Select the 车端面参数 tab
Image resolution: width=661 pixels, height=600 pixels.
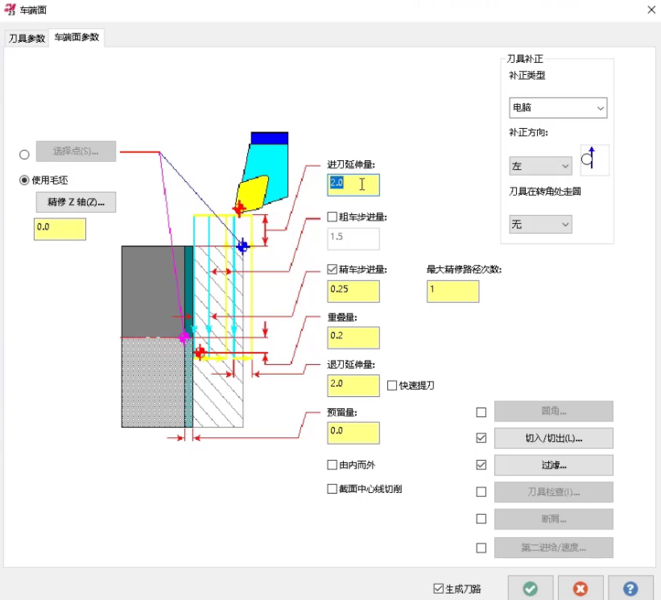pos(77,37)
